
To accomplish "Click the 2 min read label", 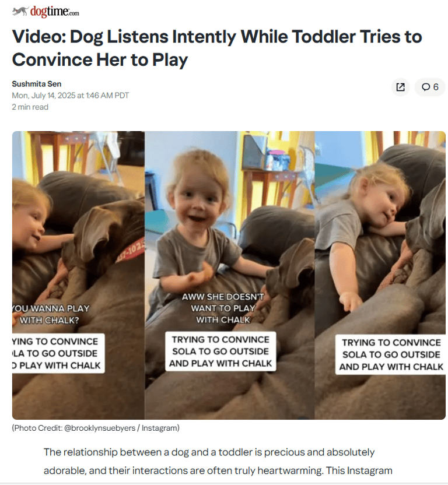I will (x=30, y=107).
